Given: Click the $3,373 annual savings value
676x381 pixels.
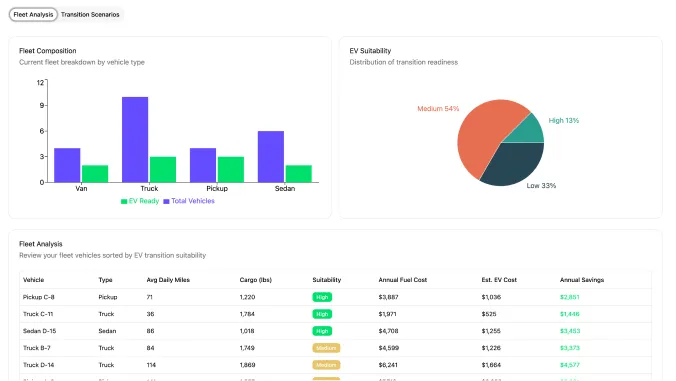Looking at the screenshot, I should (570, 348).
